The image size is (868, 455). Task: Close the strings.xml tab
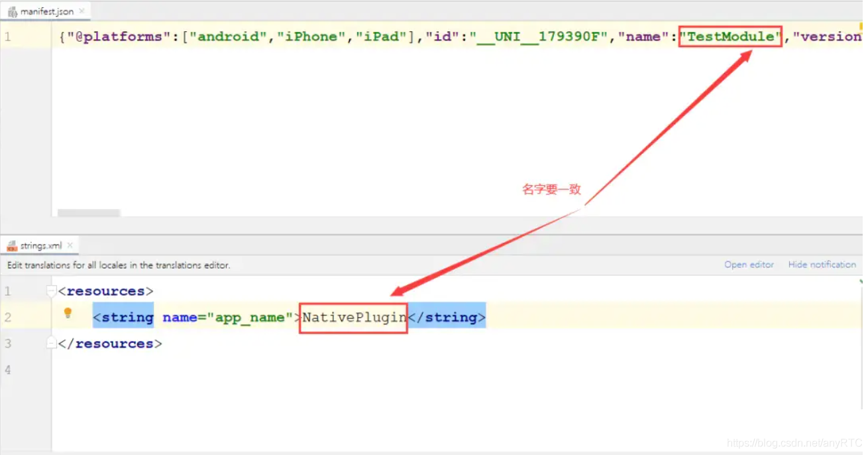70,245
